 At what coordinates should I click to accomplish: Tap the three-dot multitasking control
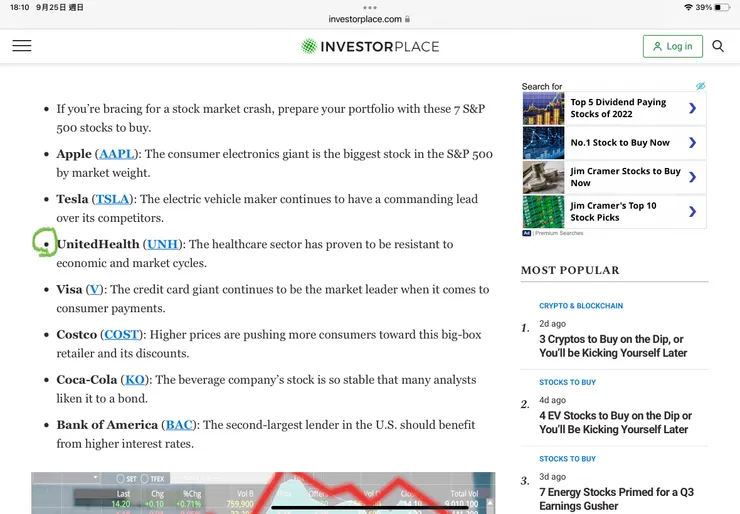[370, 8]
